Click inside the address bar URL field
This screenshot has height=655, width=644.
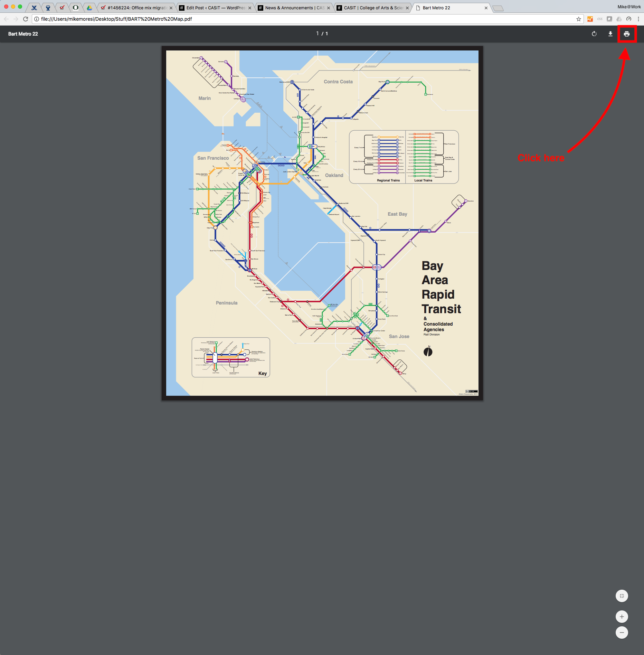[x=138, y=19]
